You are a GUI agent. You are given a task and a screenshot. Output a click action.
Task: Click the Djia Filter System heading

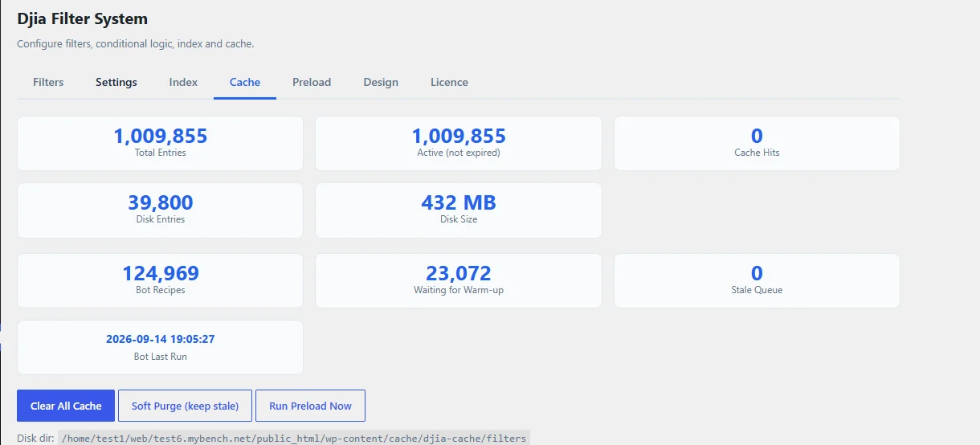[82, 18]
